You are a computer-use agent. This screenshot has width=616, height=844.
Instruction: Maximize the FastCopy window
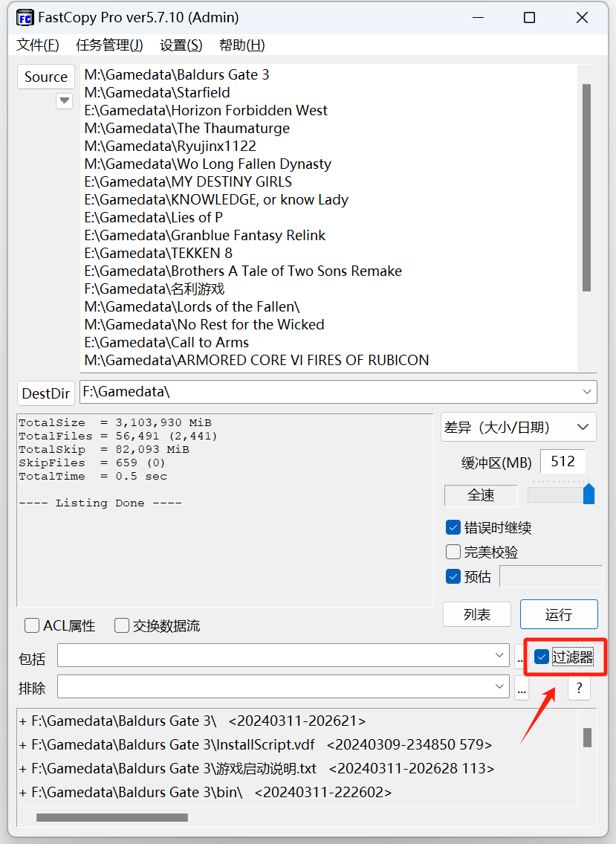(x=529, y=18)
